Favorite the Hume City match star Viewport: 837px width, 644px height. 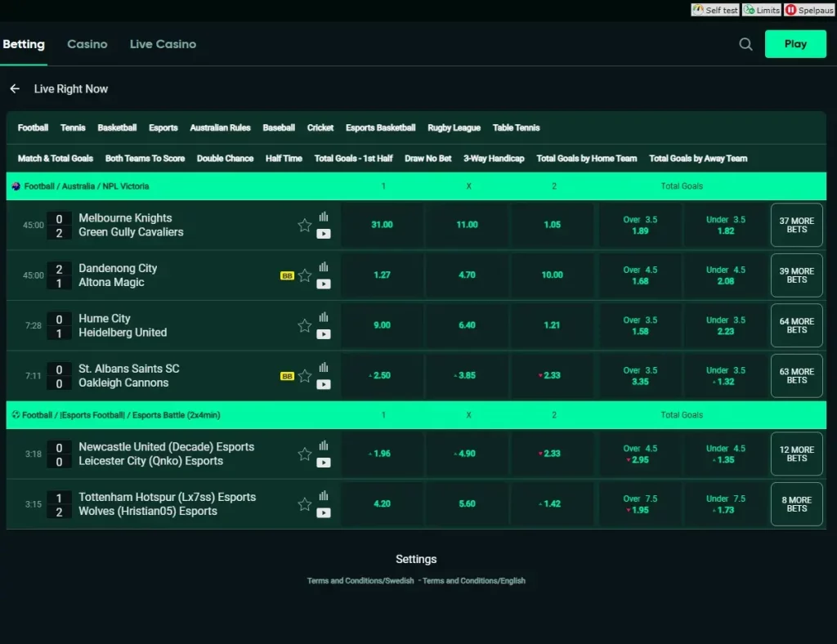click(305, 325)
